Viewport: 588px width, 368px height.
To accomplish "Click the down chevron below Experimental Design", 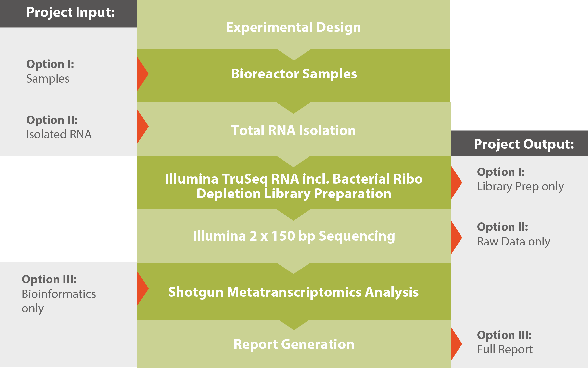I will click(294, 55).
